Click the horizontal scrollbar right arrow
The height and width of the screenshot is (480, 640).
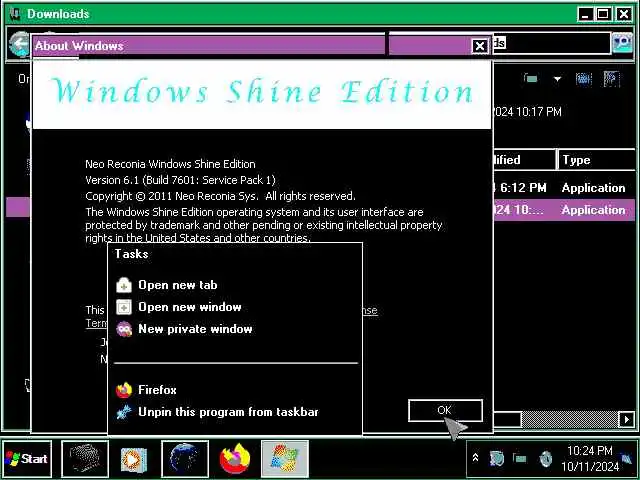[x=627, y=420]
